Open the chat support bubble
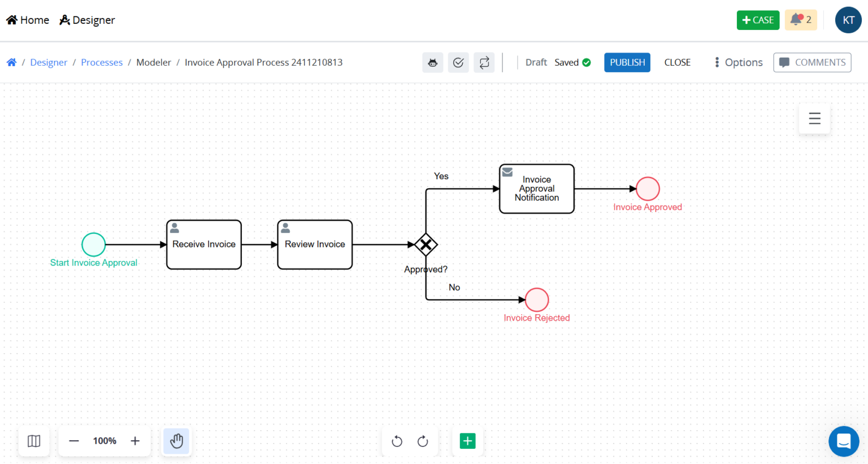The image size is (868, 464). point(844,441)
